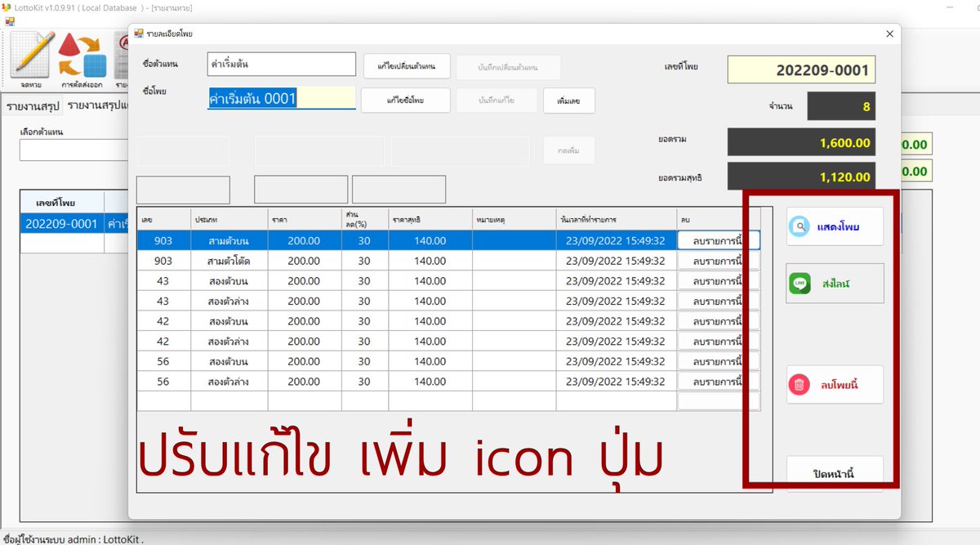The height and width of the screenshot is (545, 980).
Task: Click the LottoKit app icon in the menu strip
Action: (x=10, y=20)
